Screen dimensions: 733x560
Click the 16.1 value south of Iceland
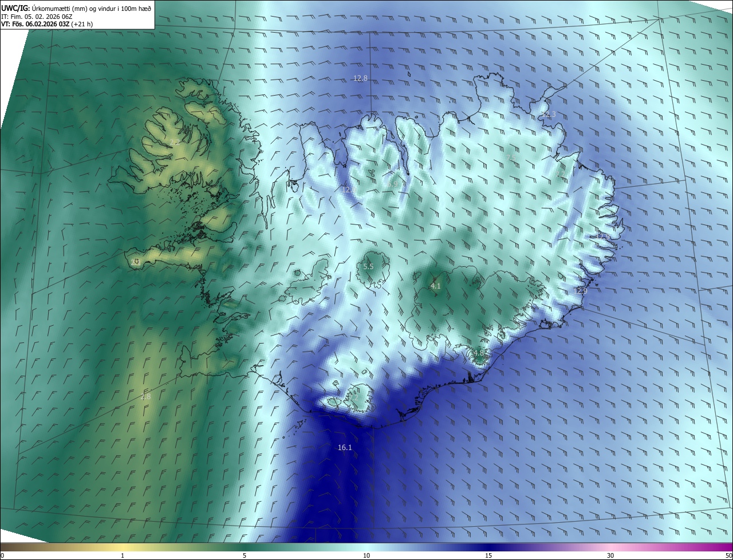pyautogui.click(x=345, y=448)
